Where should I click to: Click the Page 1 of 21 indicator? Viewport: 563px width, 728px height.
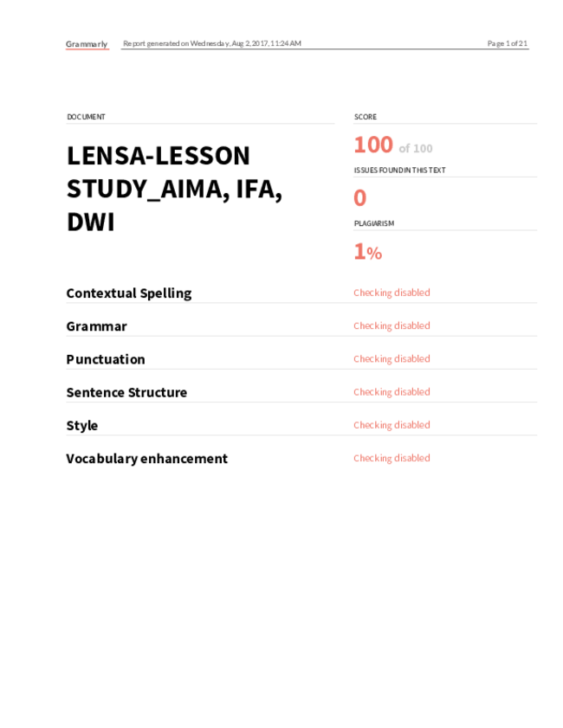point(508,43)
